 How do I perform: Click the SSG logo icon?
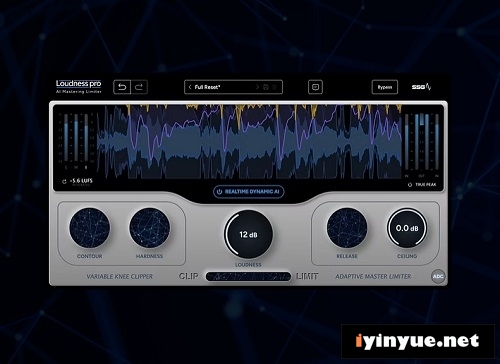click(x=421, y=87)
